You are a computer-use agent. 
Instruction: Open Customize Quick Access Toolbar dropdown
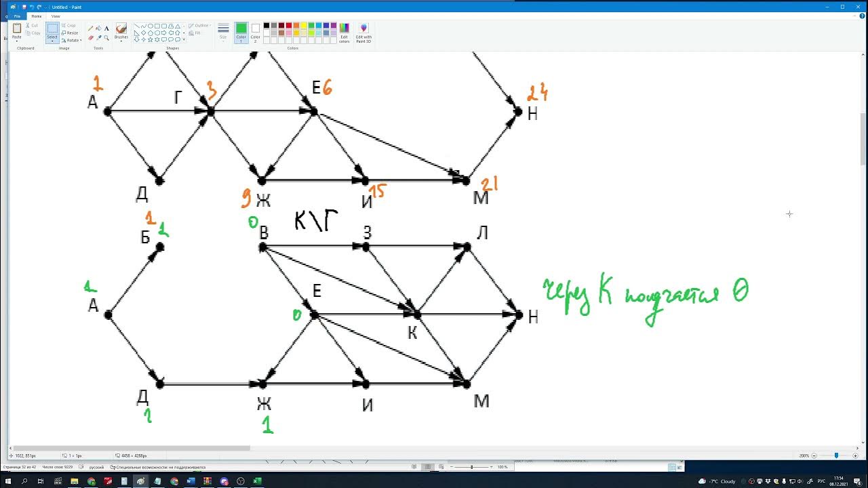click(x=45, y=7)
